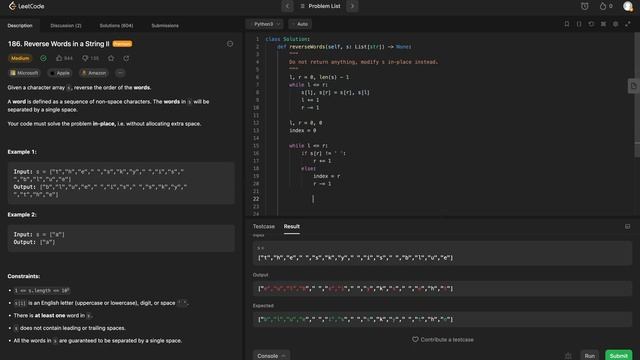Switch to the Discussion tab
The width and height of the screenshot is (640, 360).
[66, 25]
